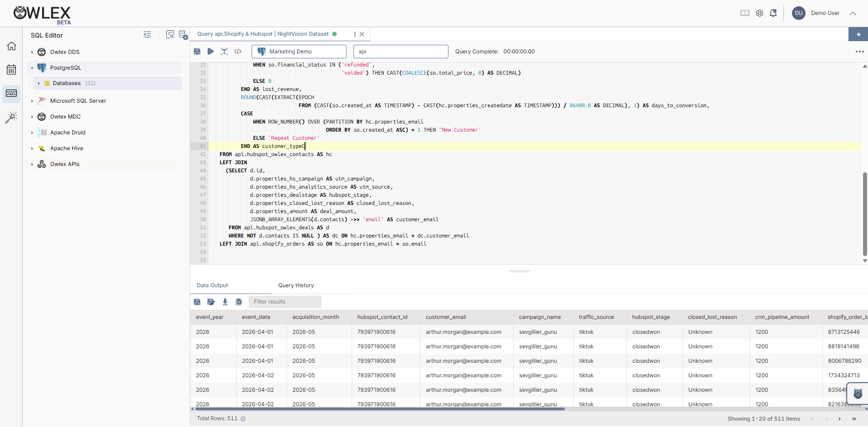The height and width of the screenshot is (427, 868).
Task: Close the Shopify & Hubspot query tab
Action: click(x=362, y=34)
